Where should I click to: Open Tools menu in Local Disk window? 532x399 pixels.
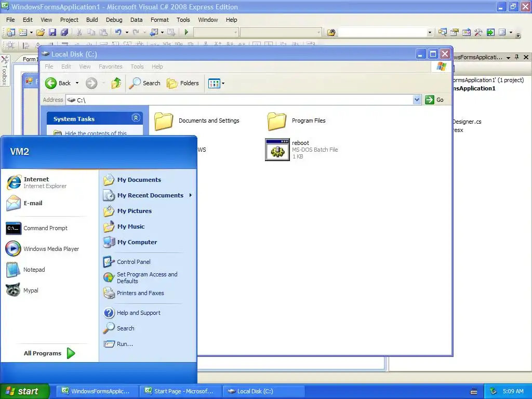click(x=137, y=66)
